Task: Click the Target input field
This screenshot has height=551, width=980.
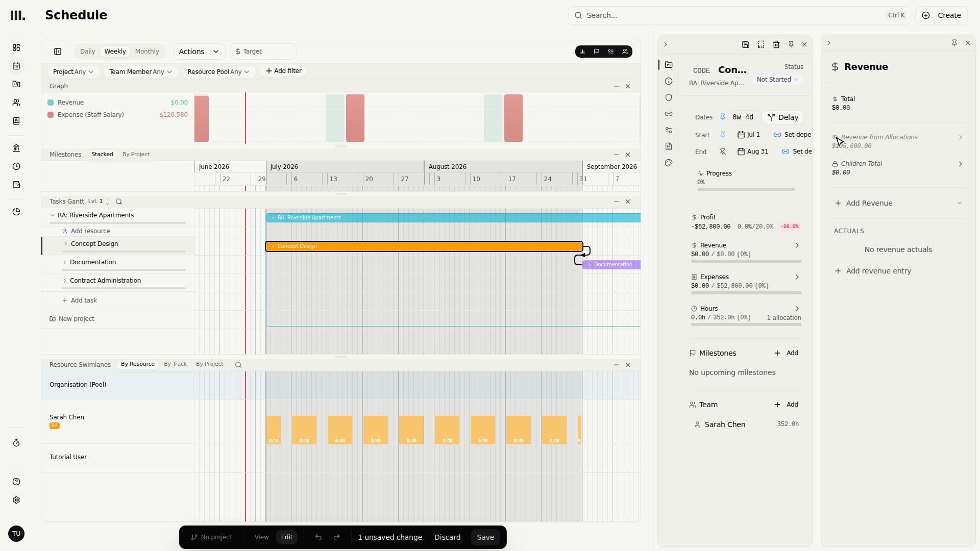Action: [263, 52]
